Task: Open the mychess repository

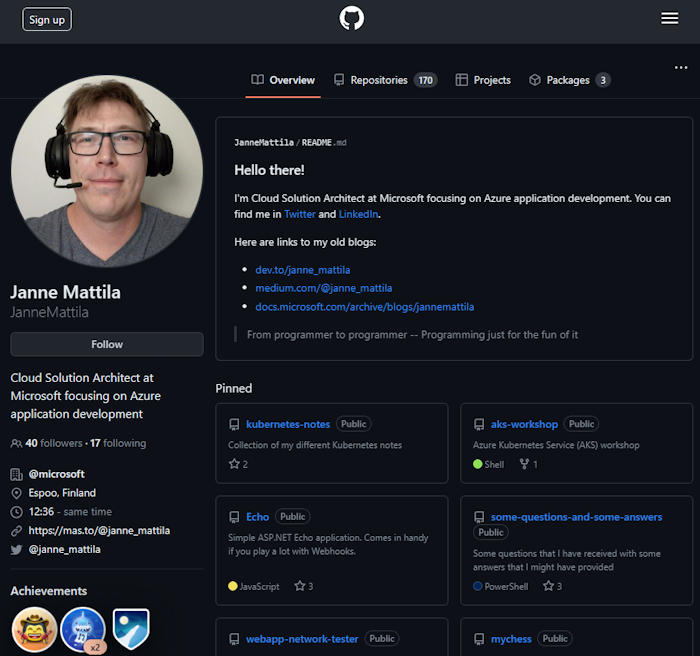Action: pyautogui.click(x=511, y=639)
